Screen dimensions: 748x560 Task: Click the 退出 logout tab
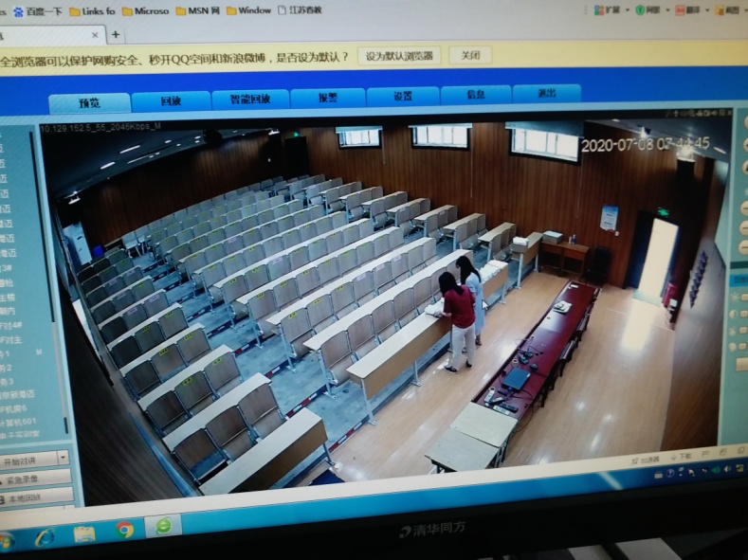[547, 93]
